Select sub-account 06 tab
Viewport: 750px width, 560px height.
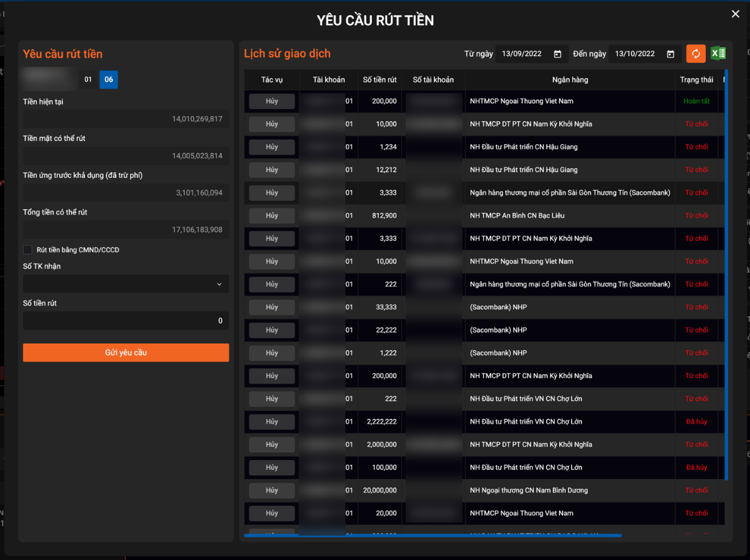108,80
